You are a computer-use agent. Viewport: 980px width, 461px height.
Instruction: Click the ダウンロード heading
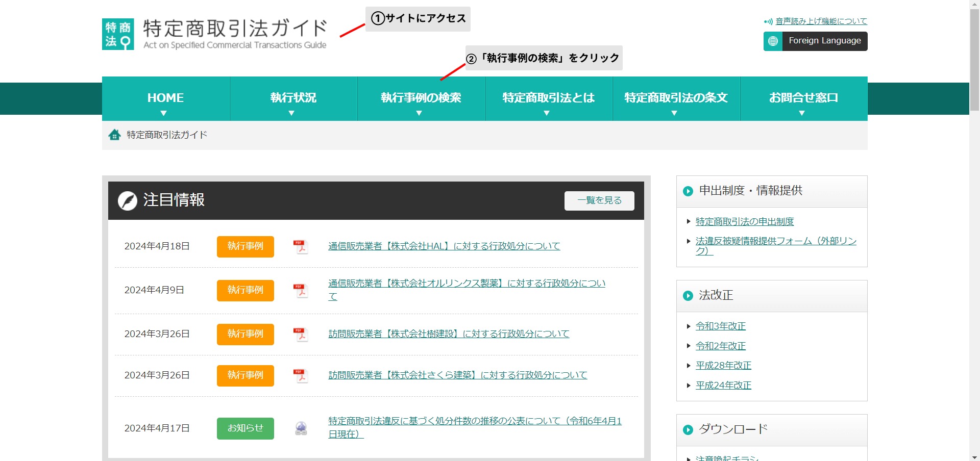coord(733,429)
